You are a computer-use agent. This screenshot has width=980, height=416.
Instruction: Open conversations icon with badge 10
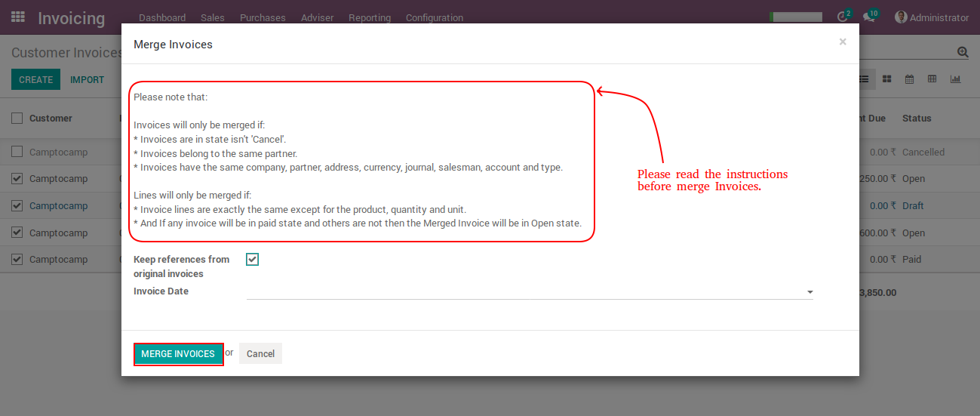coord(868,17)
